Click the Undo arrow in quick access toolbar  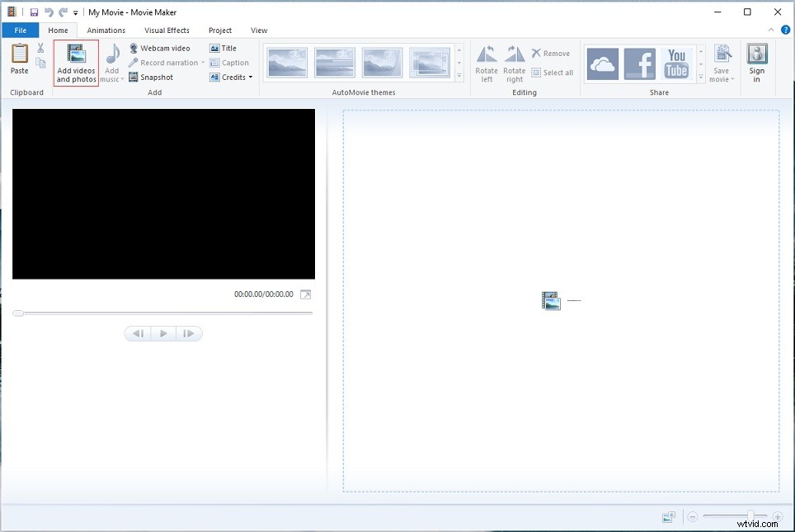coord(47,12)
